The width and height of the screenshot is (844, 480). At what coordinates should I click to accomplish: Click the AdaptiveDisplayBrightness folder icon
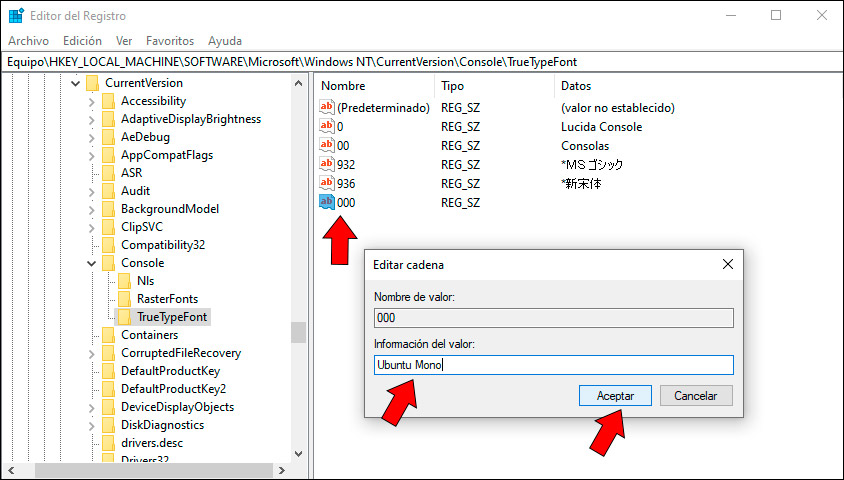coord(108,119)
